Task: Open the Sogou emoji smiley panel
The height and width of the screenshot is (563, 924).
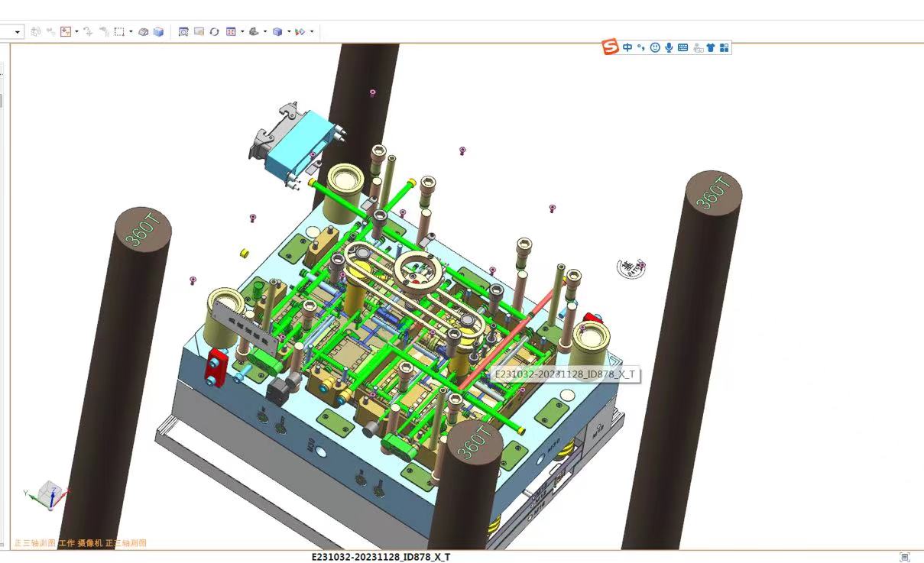Action: pos(655,47)
